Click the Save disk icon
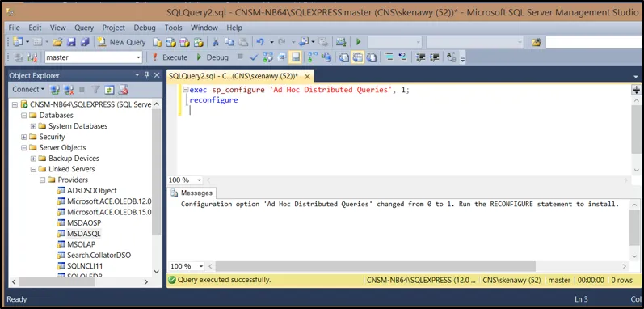 point(71,42)
